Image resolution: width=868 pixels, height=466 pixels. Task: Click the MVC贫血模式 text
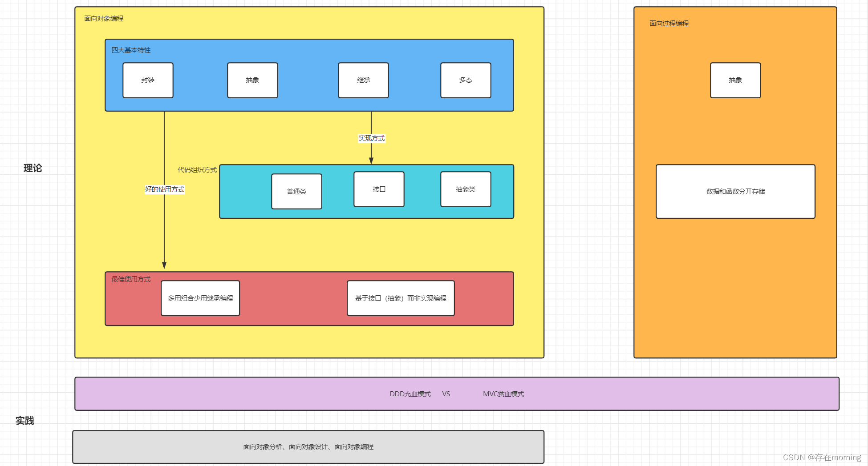(503, 394)
